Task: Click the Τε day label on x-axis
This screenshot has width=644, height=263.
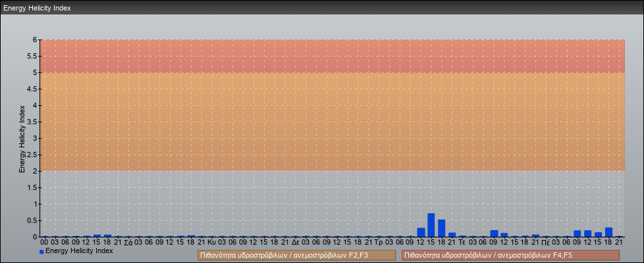Action: [462, 242]
